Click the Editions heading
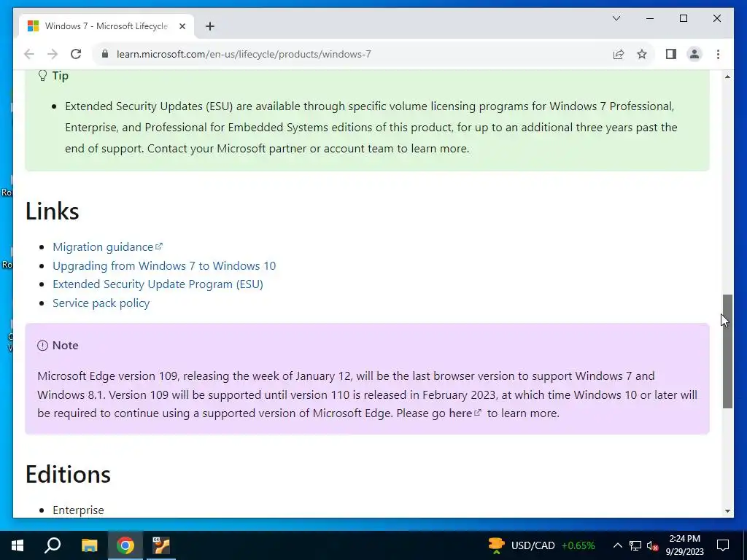 (68, 474)
